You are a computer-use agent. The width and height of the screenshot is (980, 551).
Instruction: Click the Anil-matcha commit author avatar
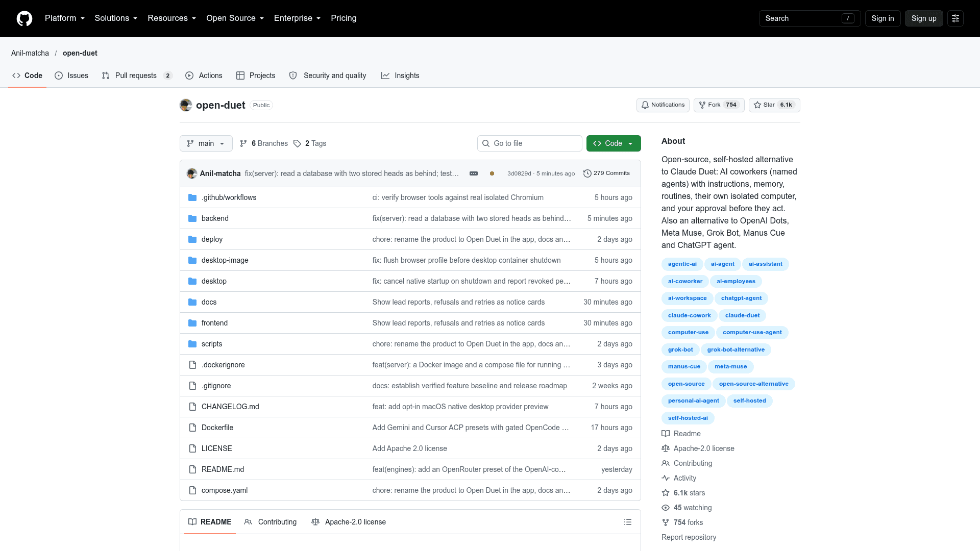(x=192, y=173)
